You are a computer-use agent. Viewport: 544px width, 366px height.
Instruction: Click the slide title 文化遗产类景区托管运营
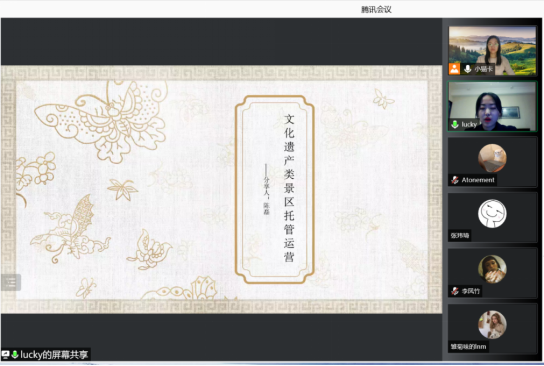click(289, 188)
